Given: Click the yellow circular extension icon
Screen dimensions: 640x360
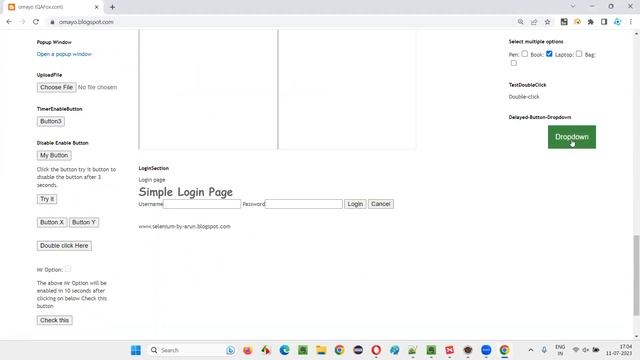Looking at the screenshot, I should tap(577, 22).
